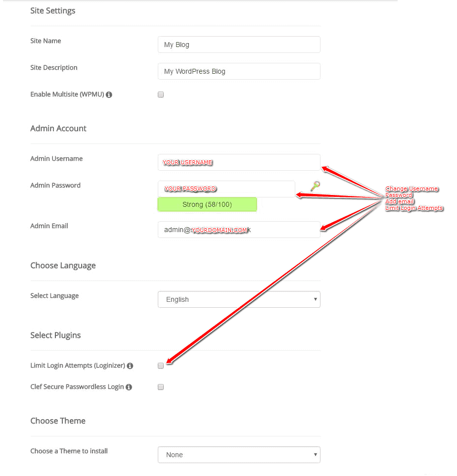Viewport: 457px width, 476px height.
Task: Click the Site Description field
Action: (238, 71)
